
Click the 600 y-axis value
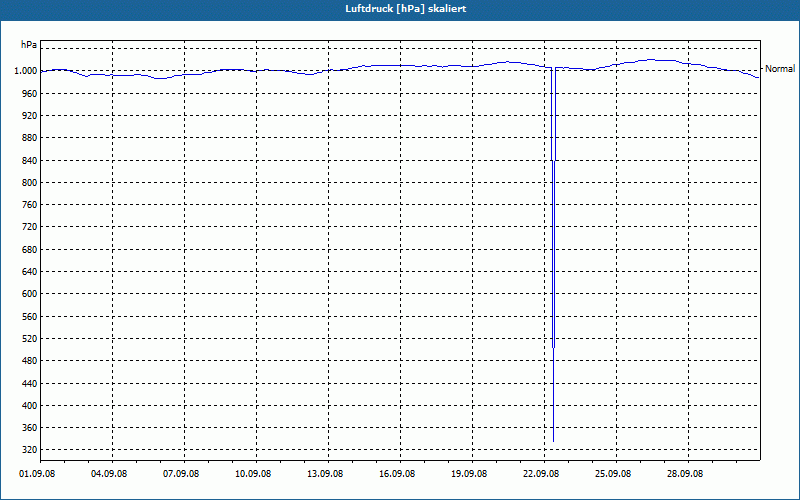pyautogui.click(x=30, y=294)
